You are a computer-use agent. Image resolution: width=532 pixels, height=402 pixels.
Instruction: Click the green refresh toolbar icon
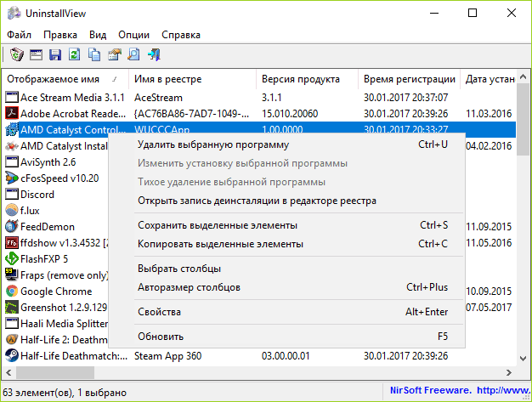pyautogui.click(x=74, y=55)
